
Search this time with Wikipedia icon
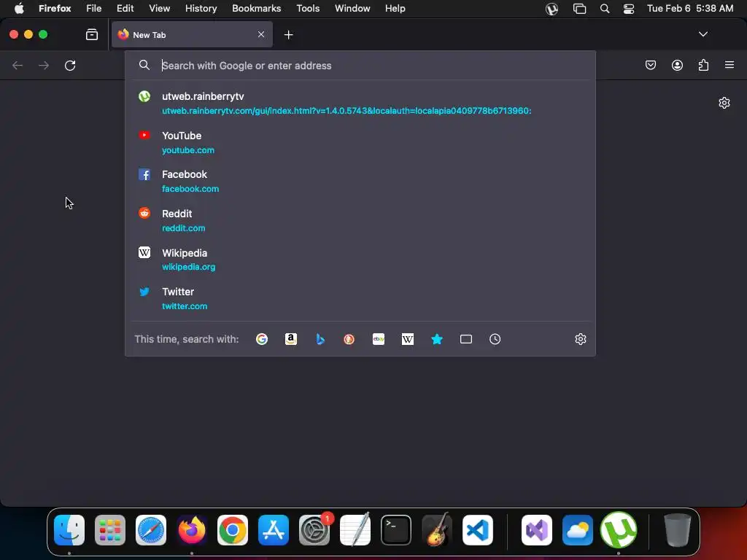coord(408,339)
